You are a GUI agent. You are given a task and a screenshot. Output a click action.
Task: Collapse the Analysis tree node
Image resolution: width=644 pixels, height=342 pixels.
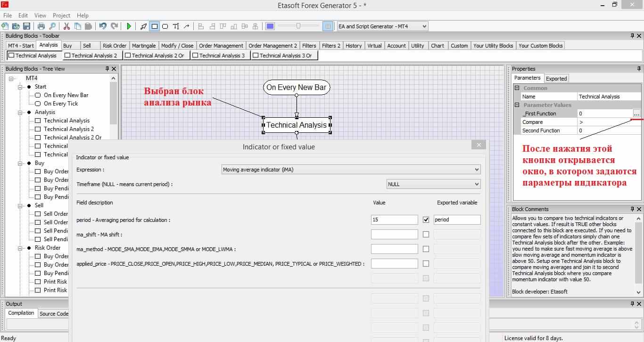[20, 112]
